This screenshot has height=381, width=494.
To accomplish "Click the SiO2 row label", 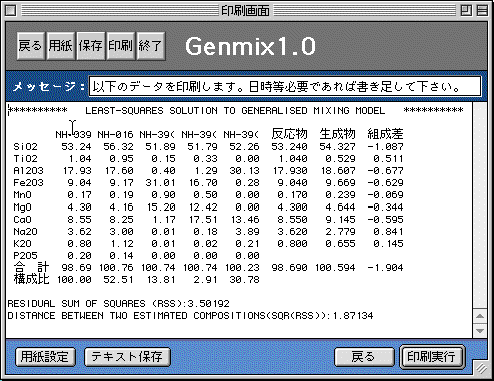I will [x=25, y=147].
